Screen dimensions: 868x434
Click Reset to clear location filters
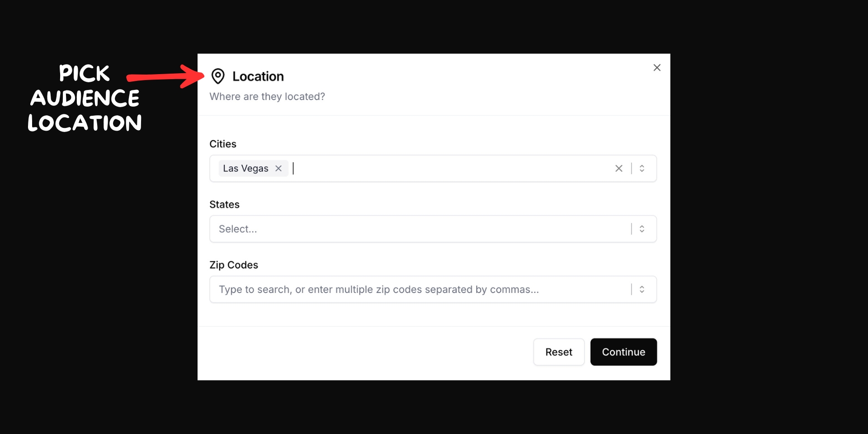(x=558, y=352)
